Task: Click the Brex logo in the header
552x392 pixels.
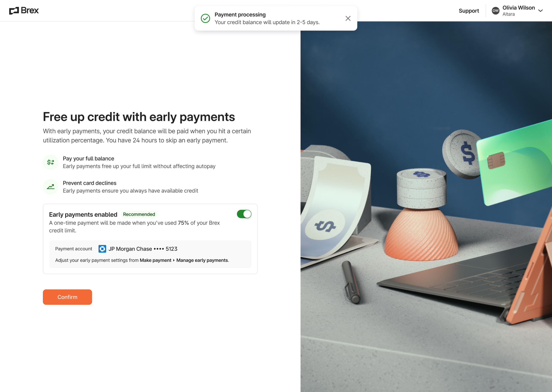Action: [24, 11]
